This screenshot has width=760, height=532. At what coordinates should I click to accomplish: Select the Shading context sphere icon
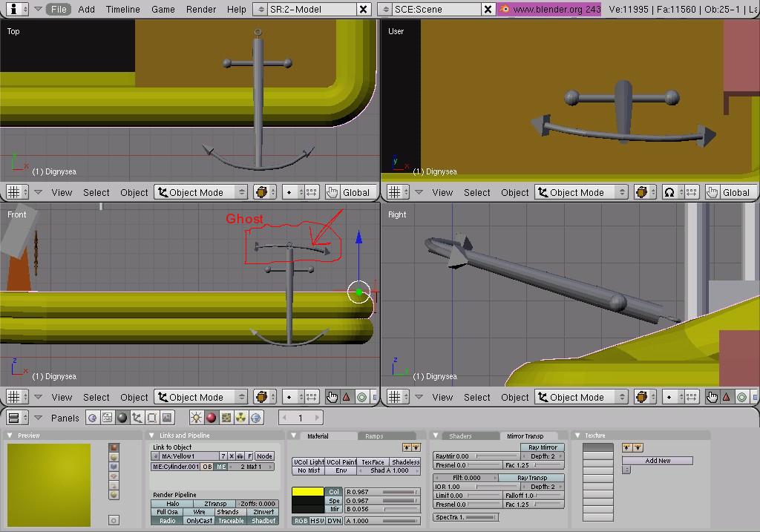(122, 418)
